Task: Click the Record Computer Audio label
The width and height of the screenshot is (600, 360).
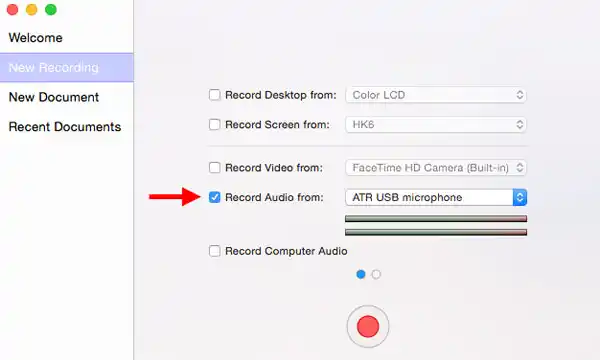Action: tap(286, 251)
